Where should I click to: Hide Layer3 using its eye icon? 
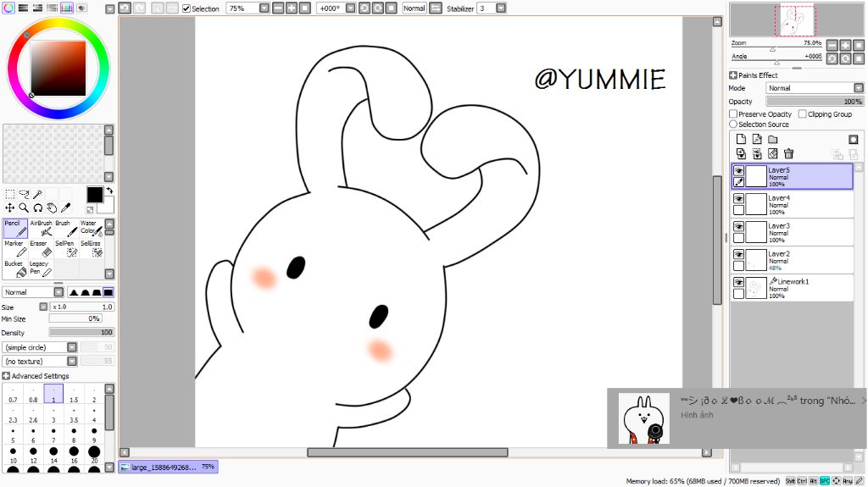pyautogui.click(x=738, y=226)
